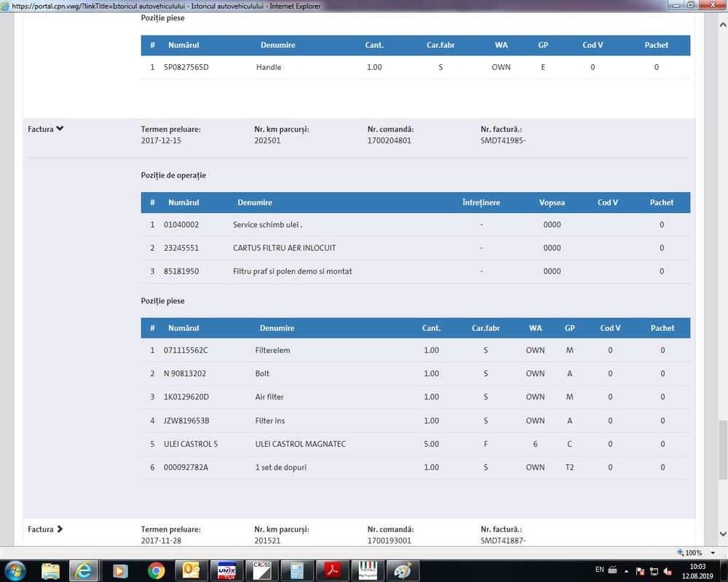Click part number 071115562C
728x582 pixels.
pyautogui.click(x=186, y=351)
